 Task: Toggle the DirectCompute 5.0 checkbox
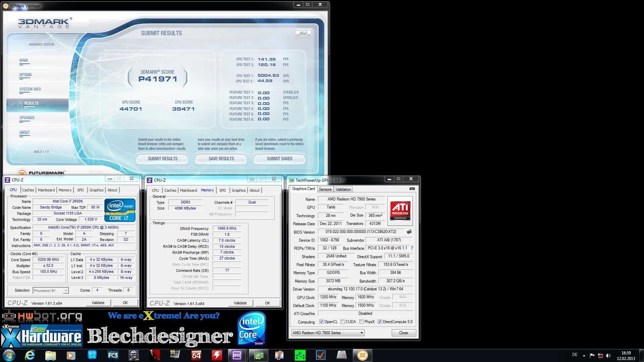[x=380, y=322]
